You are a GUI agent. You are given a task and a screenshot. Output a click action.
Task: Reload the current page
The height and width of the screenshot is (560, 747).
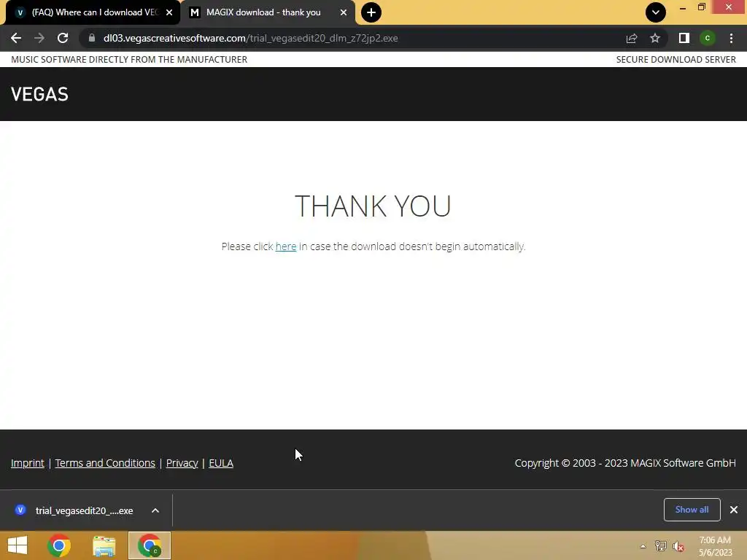click(63, 38)
